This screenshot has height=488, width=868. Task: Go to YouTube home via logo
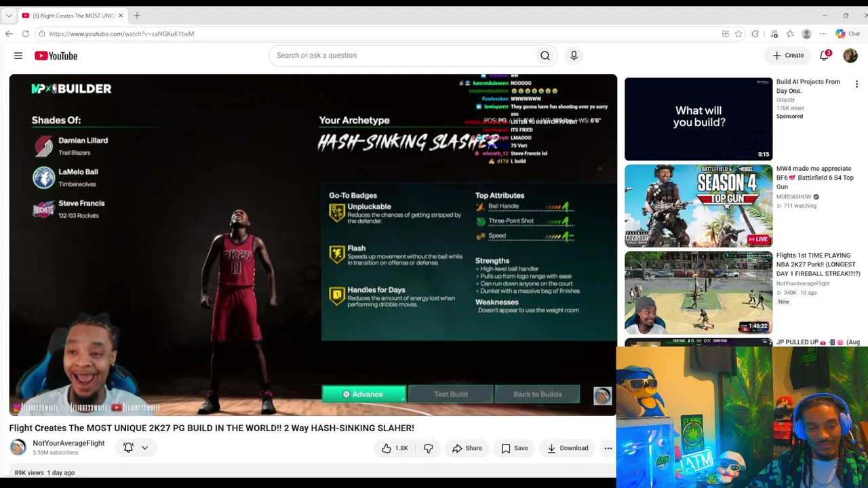pos(56,56)
